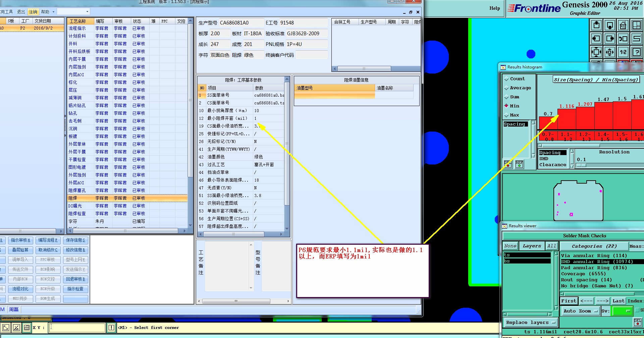Click the exclamation mark icon in status bar

pyautogui.click(x=111, y=328)
